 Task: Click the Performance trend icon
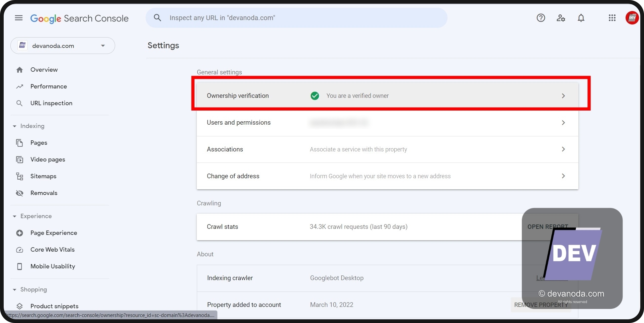coord(20,86)
